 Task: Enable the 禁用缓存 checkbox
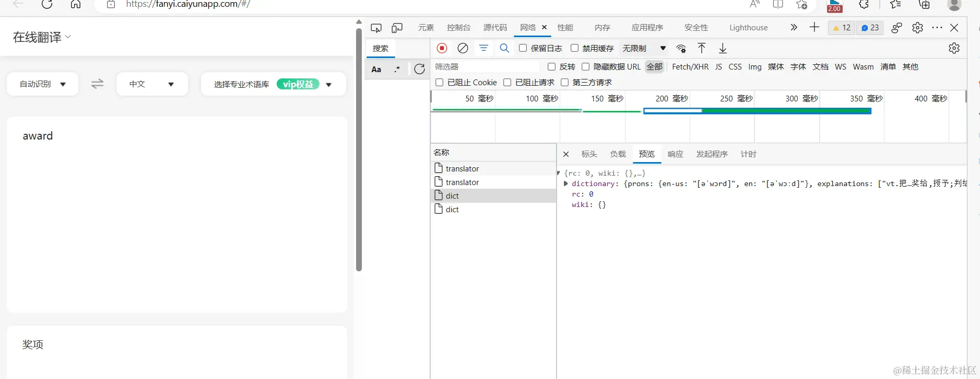[x=574, y=48]
